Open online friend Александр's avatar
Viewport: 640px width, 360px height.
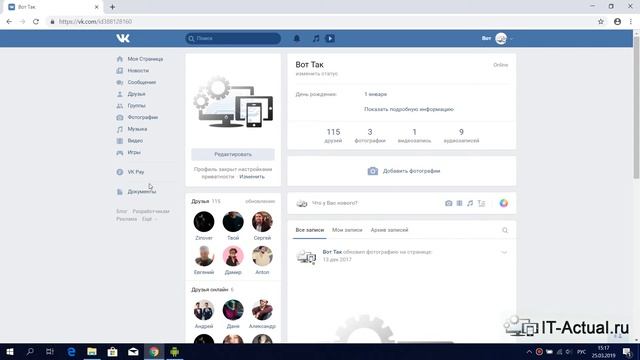[x=262, y=310]
